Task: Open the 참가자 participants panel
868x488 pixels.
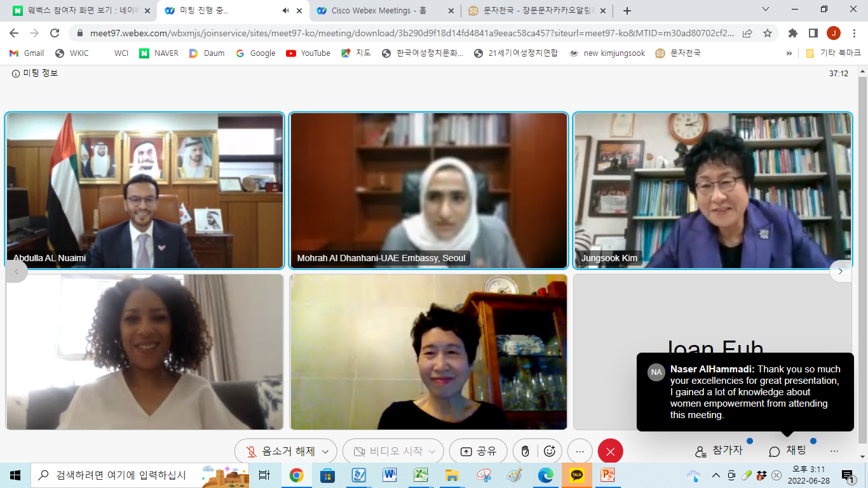Action: pyautogui.click(x=719, y=451)
